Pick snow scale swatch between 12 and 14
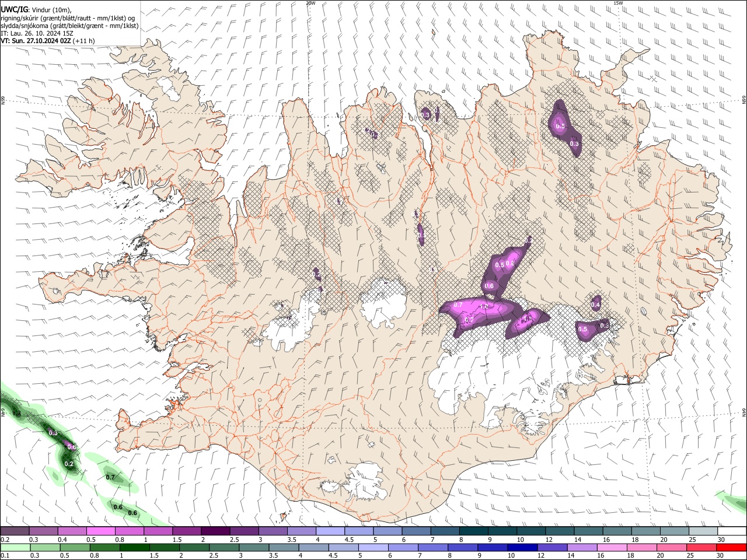This screenshot has width=747, height=560. (560, 531)
